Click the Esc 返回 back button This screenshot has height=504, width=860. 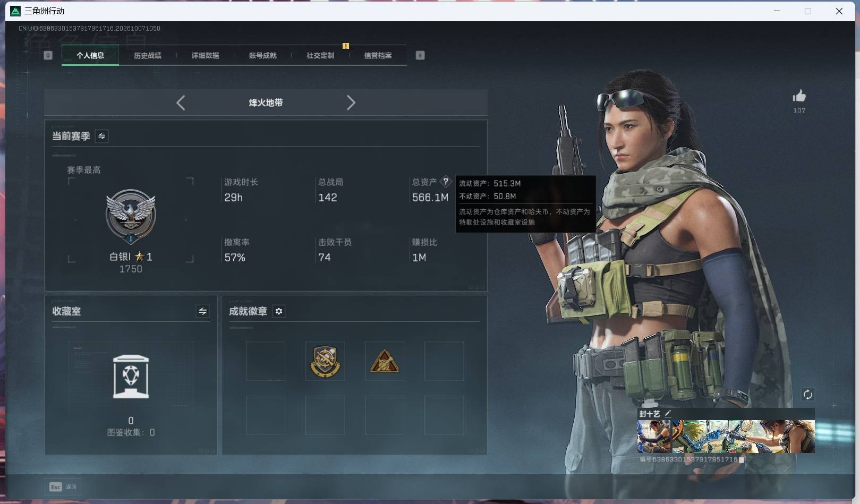coord(63,486)
